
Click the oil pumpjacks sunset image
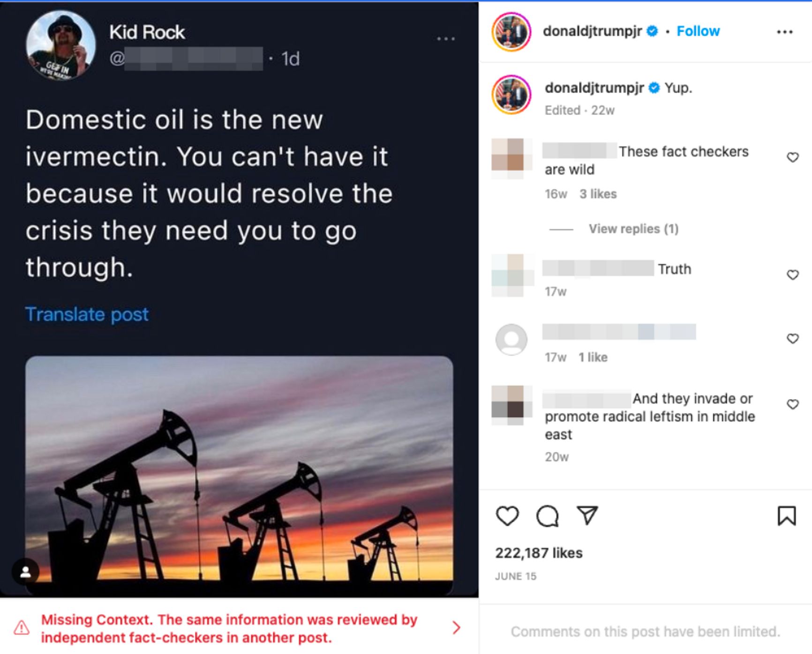pyautogui.click(x=239, y=473)
